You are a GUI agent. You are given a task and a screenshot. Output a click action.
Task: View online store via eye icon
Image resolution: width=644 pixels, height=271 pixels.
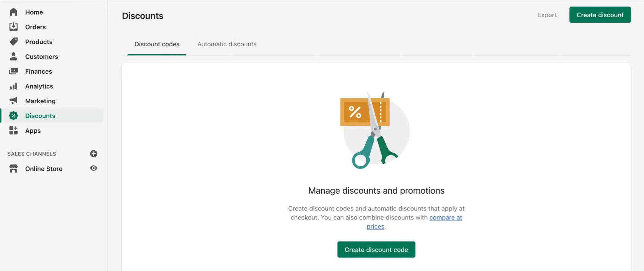[94, 168]
